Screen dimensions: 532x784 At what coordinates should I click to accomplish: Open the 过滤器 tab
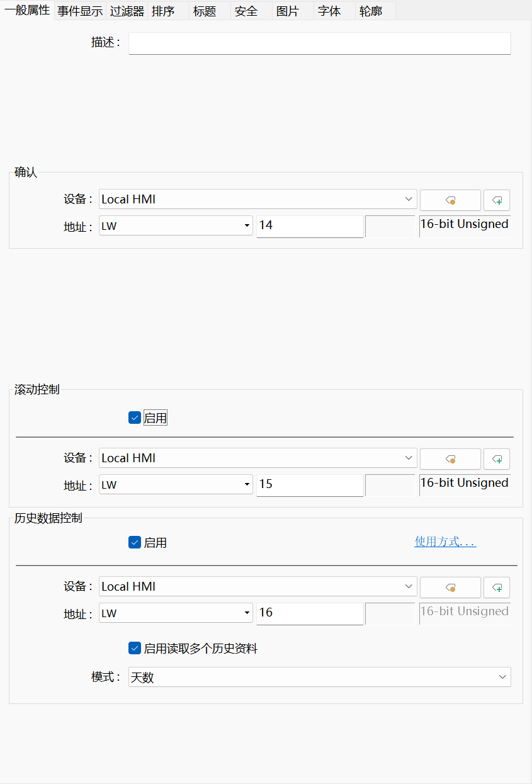(127, 11)
